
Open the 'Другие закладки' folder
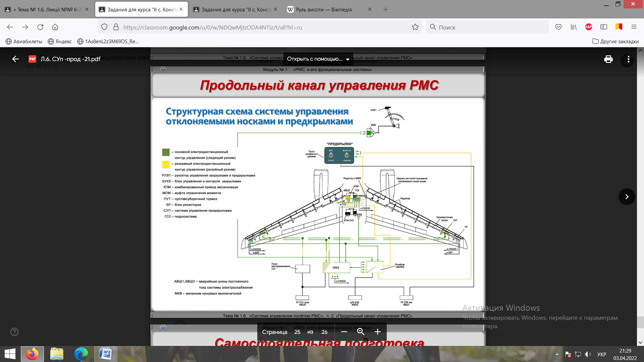pos(615,42)
